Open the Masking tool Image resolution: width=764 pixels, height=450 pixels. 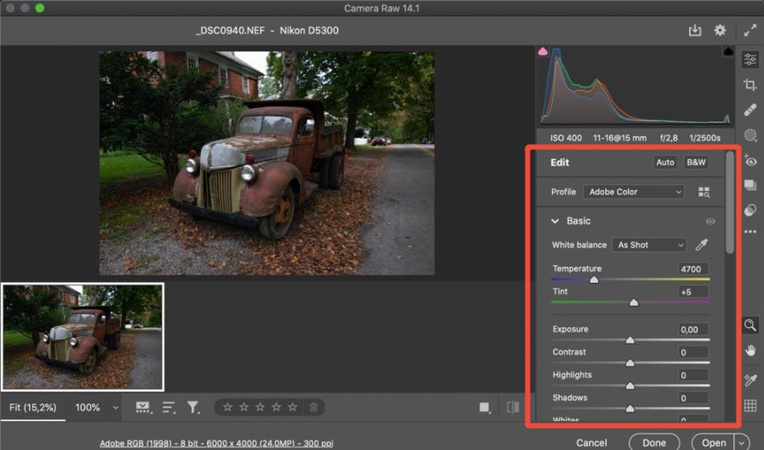750,135
